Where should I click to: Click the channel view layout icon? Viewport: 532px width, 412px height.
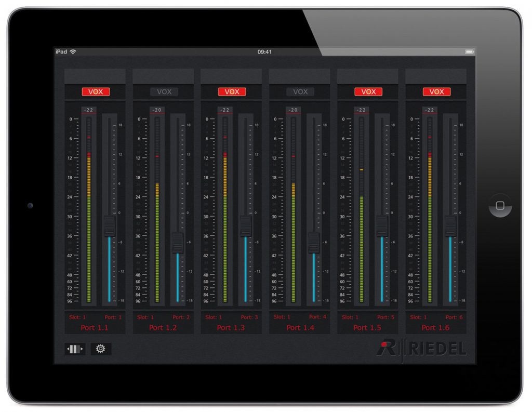tap(75, 349)
